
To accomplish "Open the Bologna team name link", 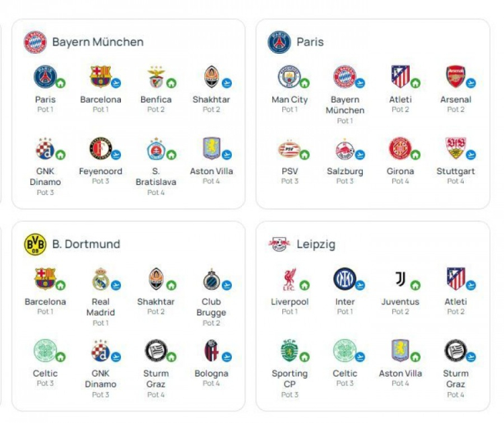I will click(x=211, y=373).
